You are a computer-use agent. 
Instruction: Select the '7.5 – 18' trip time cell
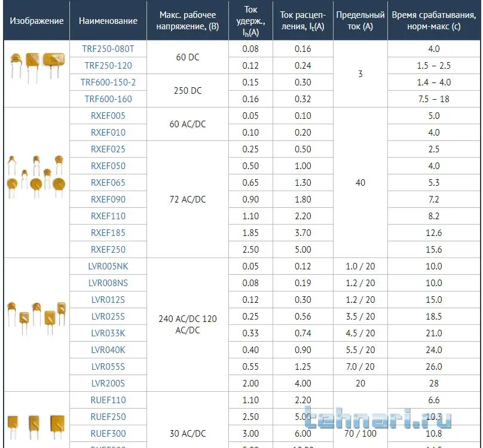434,99
